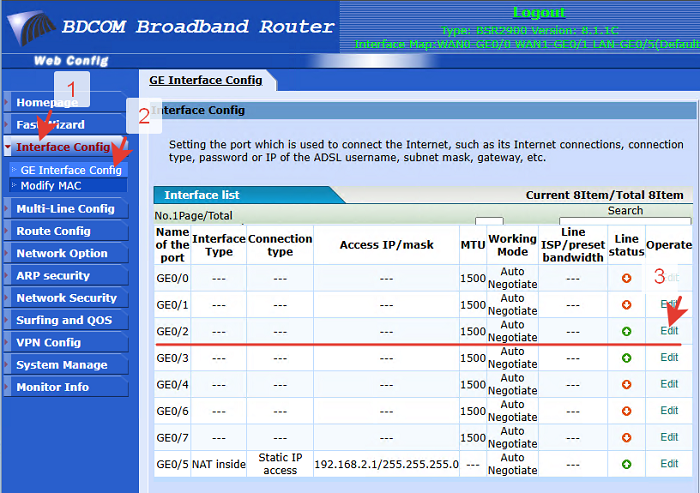The image size is (700, 493).
Task: Edit the GE0/7 interface
Action: (669, 437)
